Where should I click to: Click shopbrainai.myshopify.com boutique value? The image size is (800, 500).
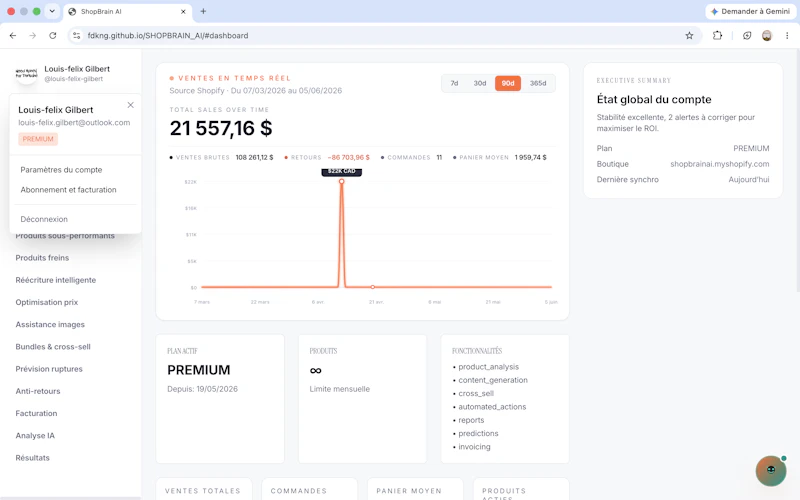pyautogui.click(x=719, y=164)
